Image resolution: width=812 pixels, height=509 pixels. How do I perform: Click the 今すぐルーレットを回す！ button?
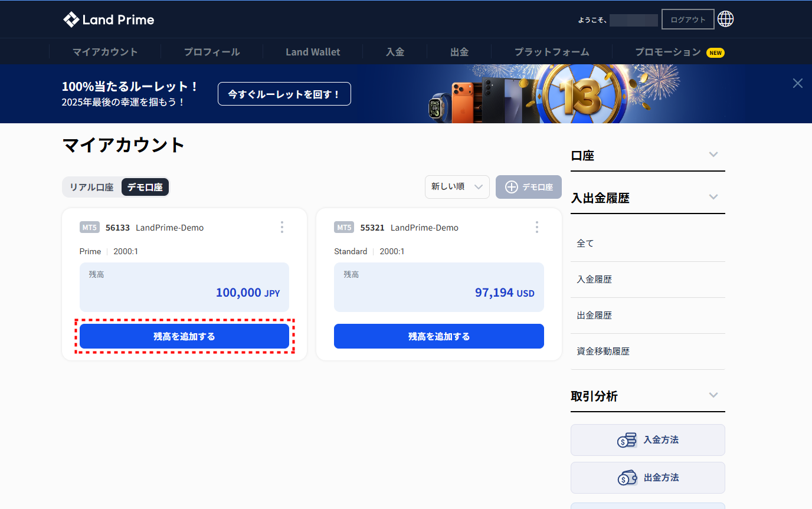point(284,94)
